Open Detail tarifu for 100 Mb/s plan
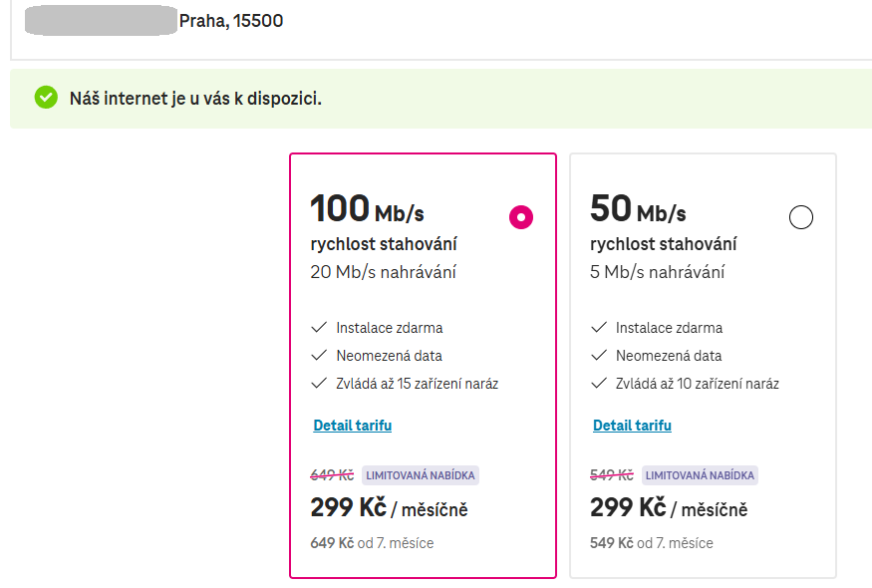This screenshot has width=872, height=588. point(352,426)
